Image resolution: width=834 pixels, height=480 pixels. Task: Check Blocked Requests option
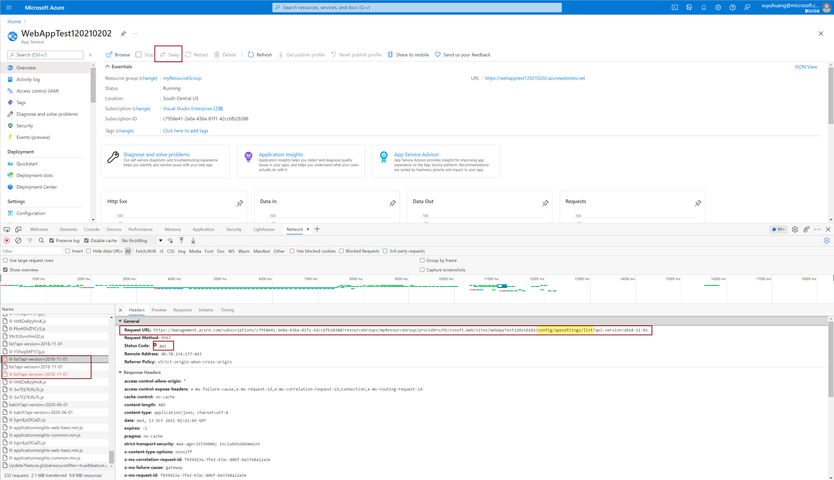pos(341,251)
